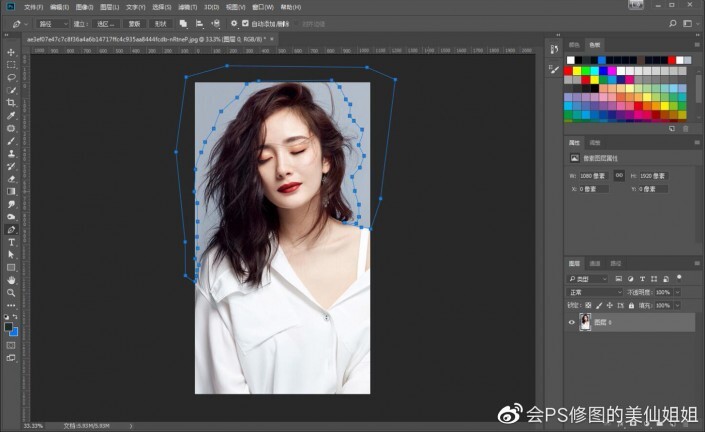Open the 正常 blend mode dropdown
The height and width of the screenshot is (432, 705).
click(595, 291)
